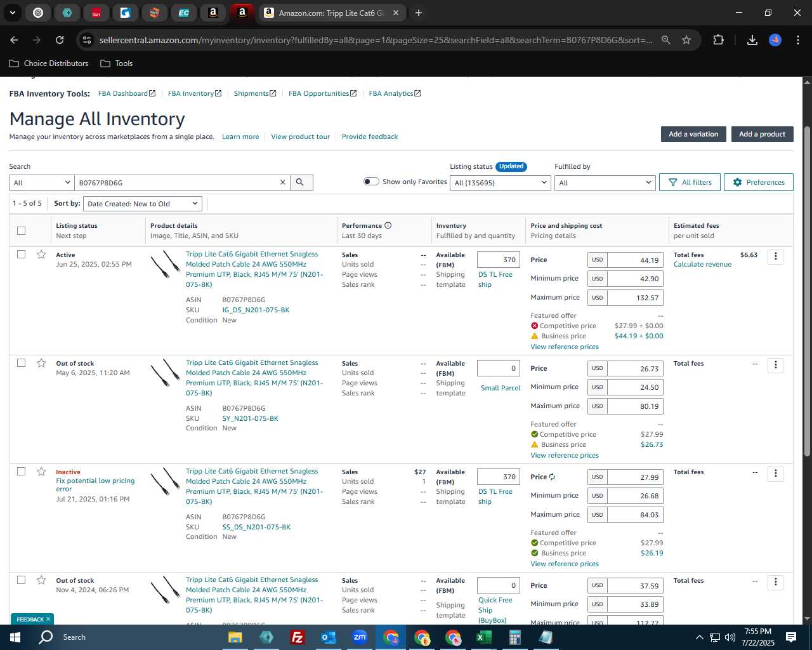Click the search magnifier button next to ASIN field
The image size is (812, 650).
[x=300, y=182]
